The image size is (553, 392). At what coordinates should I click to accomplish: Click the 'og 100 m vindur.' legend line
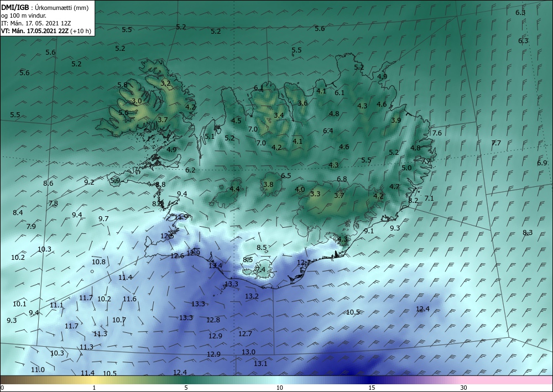point(24,15)
